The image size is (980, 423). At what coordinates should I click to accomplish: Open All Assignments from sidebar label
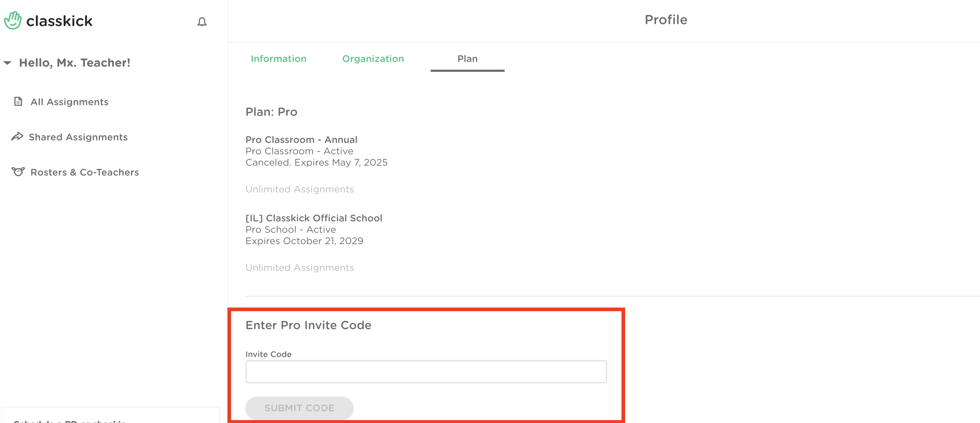click(69, 102)
